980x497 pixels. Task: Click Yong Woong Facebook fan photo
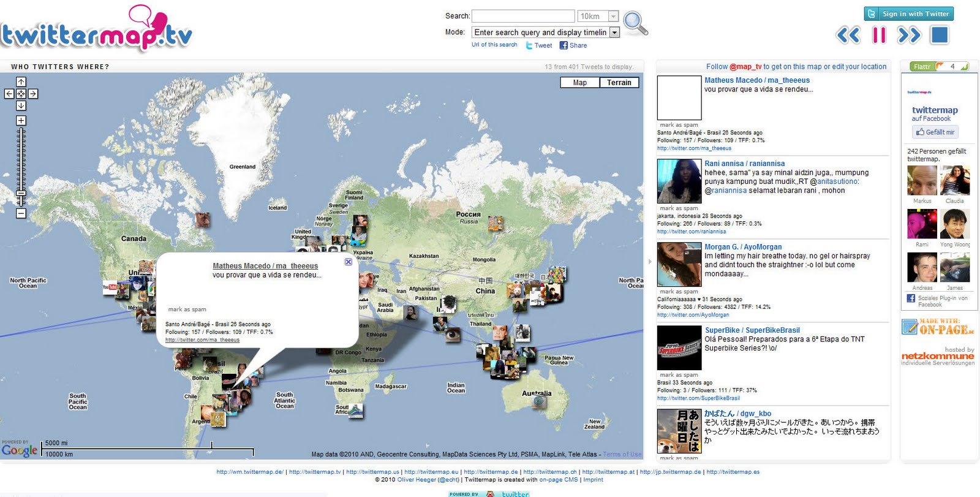click(955, 224)
